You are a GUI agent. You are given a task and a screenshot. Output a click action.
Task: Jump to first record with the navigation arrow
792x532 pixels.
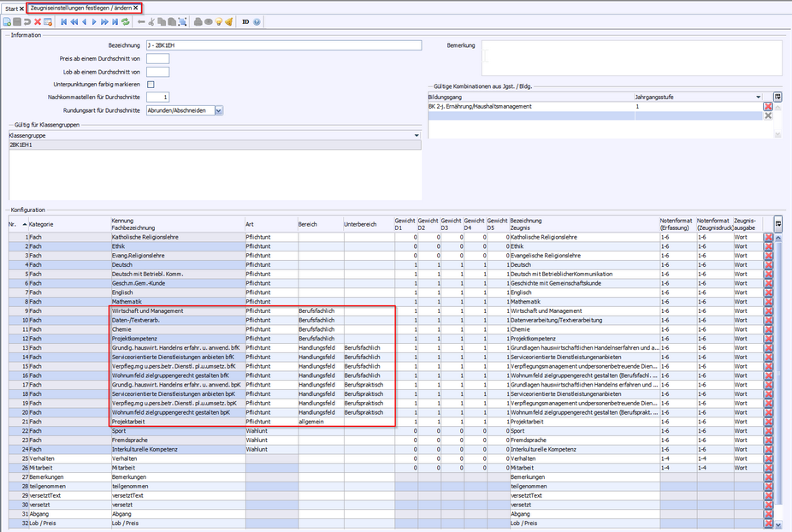[x=62, y=21]
